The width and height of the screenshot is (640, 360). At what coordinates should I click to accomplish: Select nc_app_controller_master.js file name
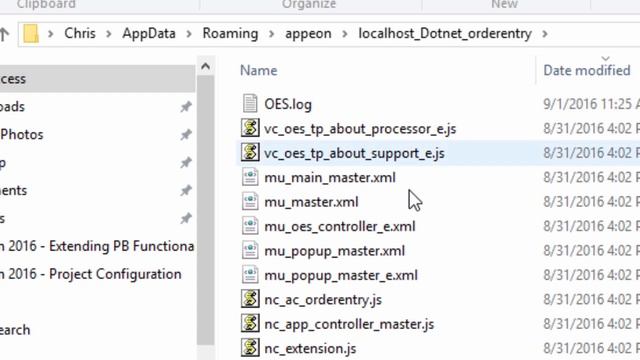[349, 324]
